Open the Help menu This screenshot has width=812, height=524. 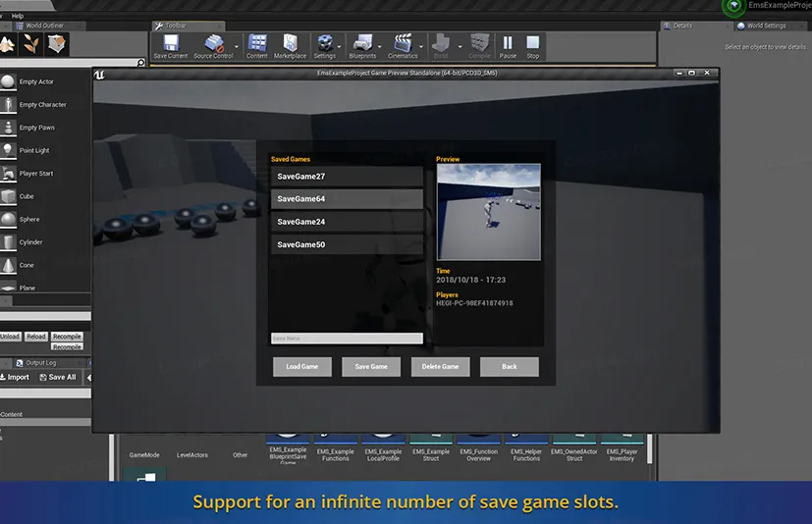click(18, 16)
